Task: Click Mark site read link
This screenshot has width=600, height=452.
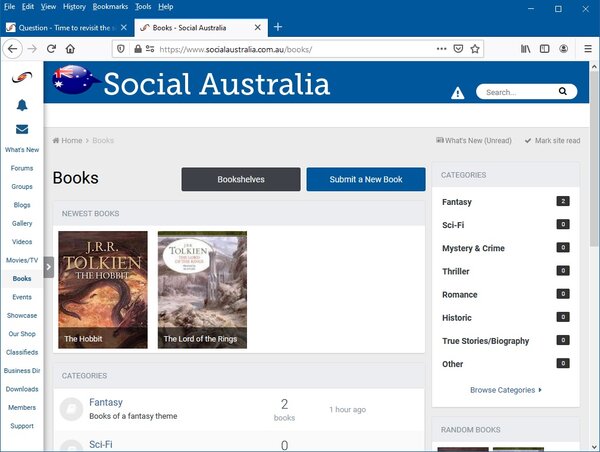Action: coord(552,141)
